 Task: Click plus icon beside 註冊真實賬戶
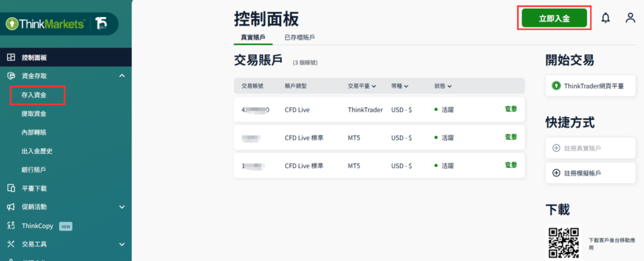pyautogui.click(x=556, y=148)
